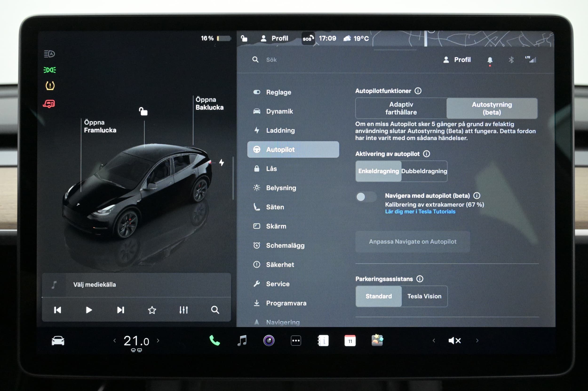This screenshot has width=588, height=391.
Task: Lower volume with left chevron
Action: [x=434, y=341]
